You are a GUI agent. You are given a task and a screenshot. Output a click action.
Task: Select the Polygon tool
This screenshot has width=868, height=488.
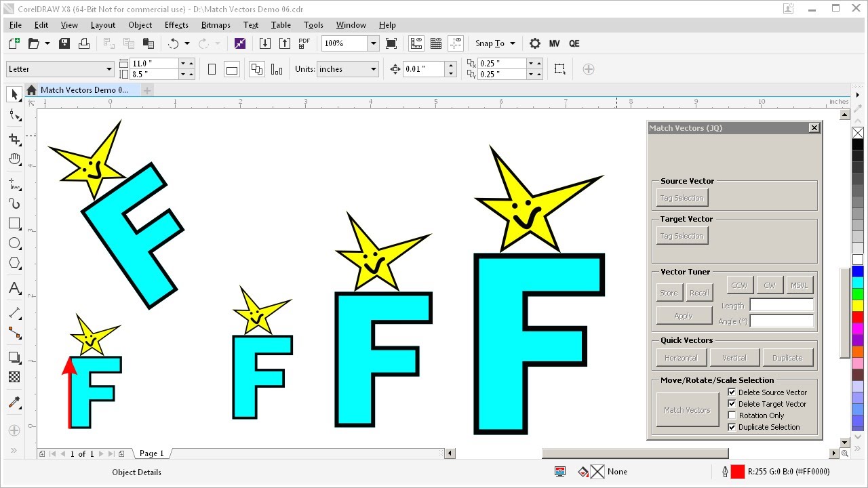(x=14, y=263)
